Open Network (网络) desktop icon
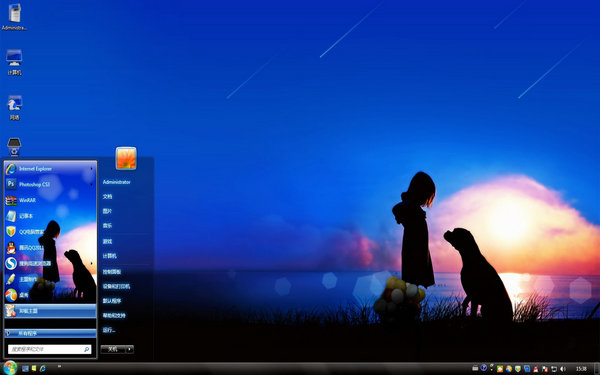This screenshot has width=600, height=375. point(14,107)
